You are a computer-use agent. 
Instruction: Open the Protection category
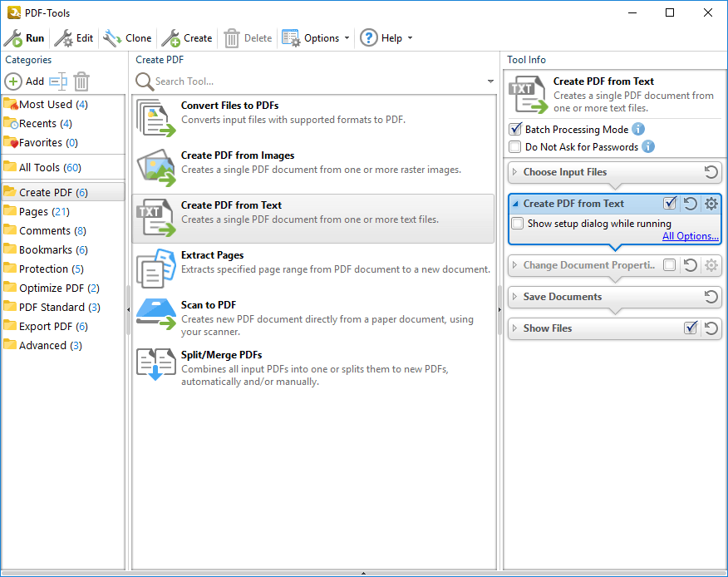coord(63,269)
